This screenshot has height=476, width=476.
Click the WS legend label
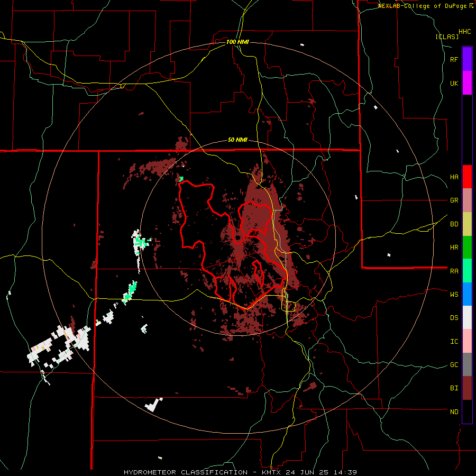coord(454,295)
